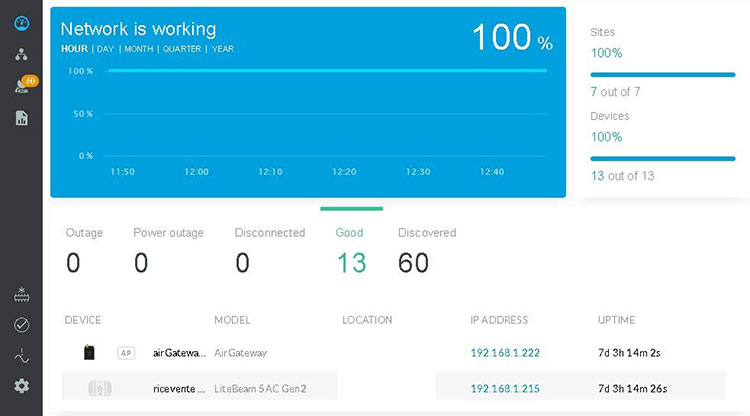Filter devices by Discovered count
The height and width of the screenshot is (416, 750).
pyautogui.click(x=427, y=252)
